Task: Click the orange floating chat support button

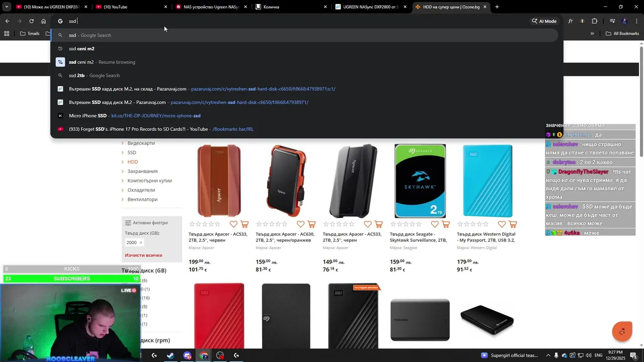Action: pos(622,331)
